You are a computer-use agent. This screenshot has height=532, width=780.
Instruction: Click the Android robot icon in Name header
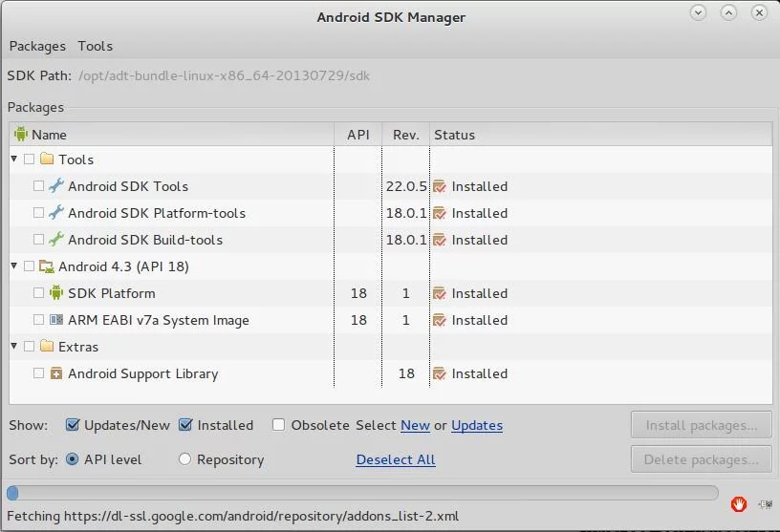click(x=21, y=135)
